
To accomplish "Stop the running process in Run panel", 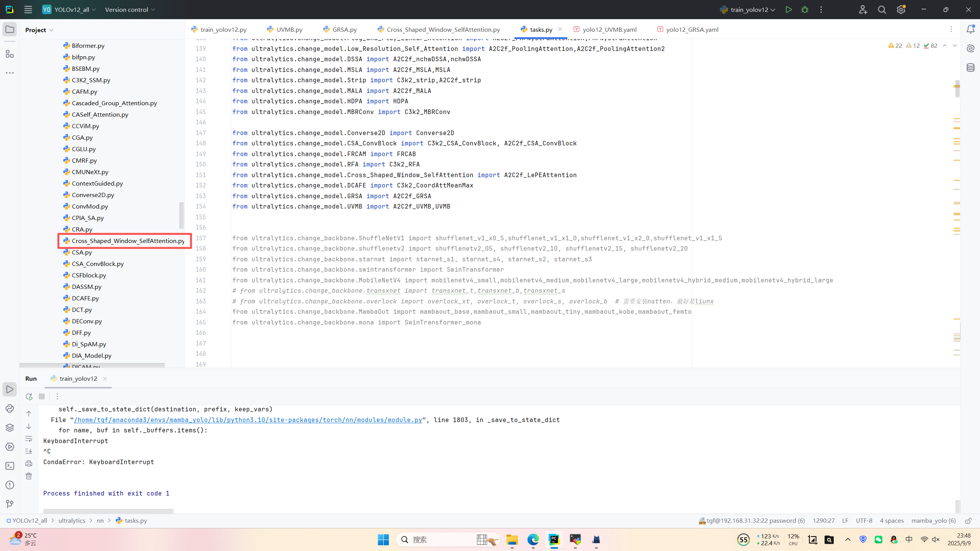I will 42,396.
